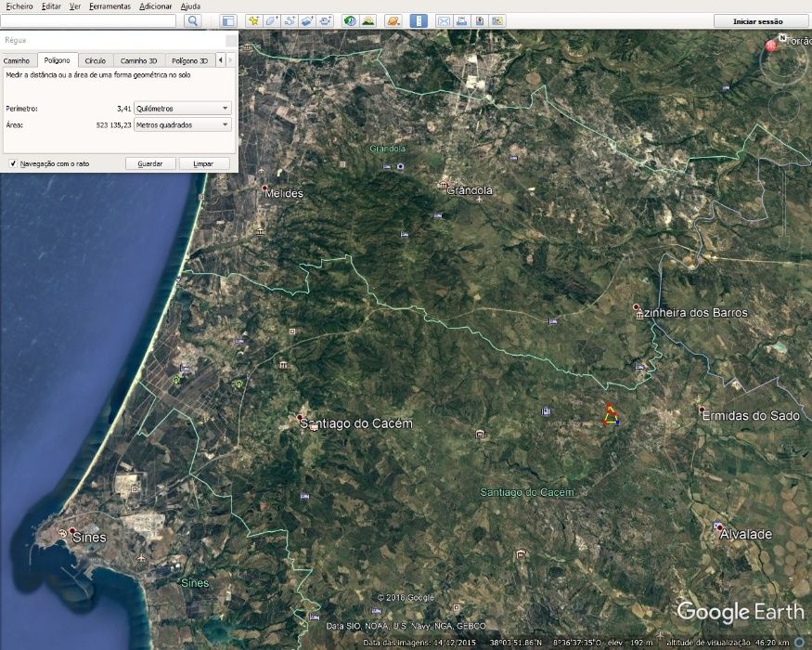Open the Ajuda menu
Screen dimensions: 812x650
(190, 6)
